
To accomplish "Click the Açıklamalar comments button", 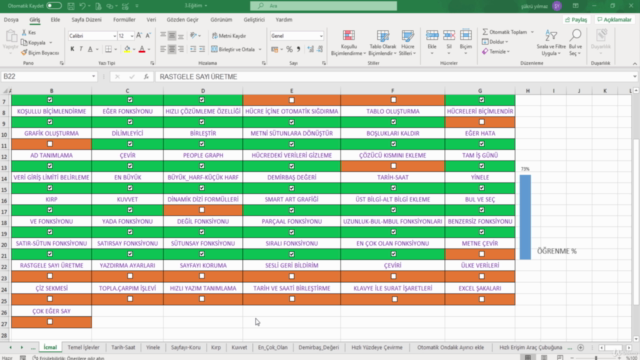I will tap(615, 20).
